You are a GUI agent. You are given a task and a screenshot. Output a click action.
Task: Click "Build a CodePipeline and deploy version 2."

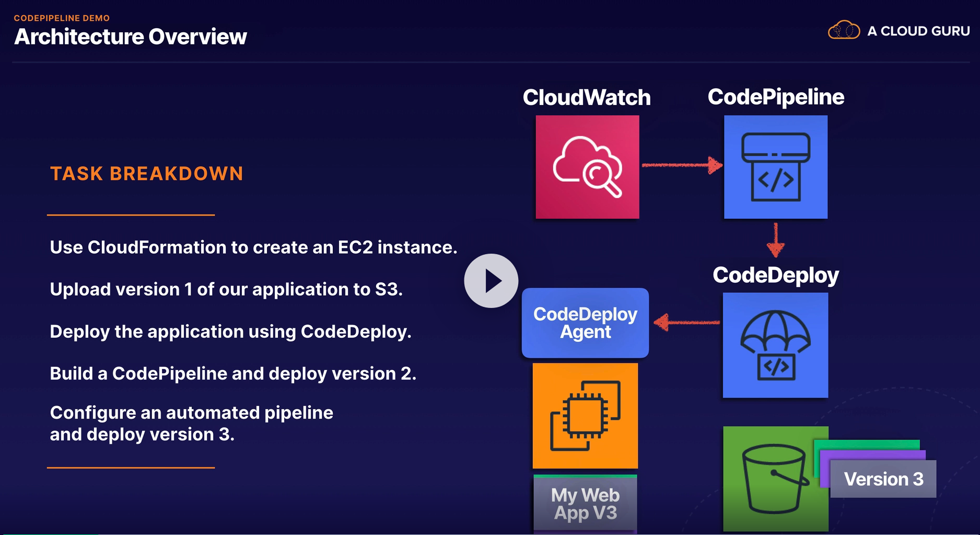click(x=233, y=374)
